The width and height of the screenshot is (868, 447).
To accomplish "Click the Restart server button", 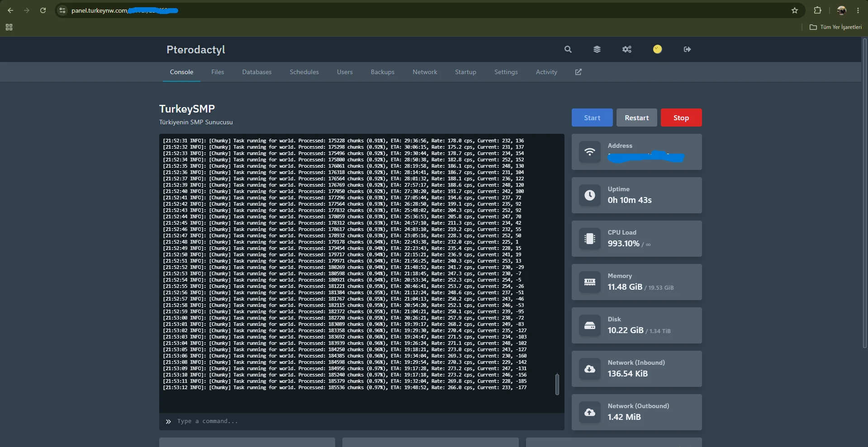I will click(637, 118).
